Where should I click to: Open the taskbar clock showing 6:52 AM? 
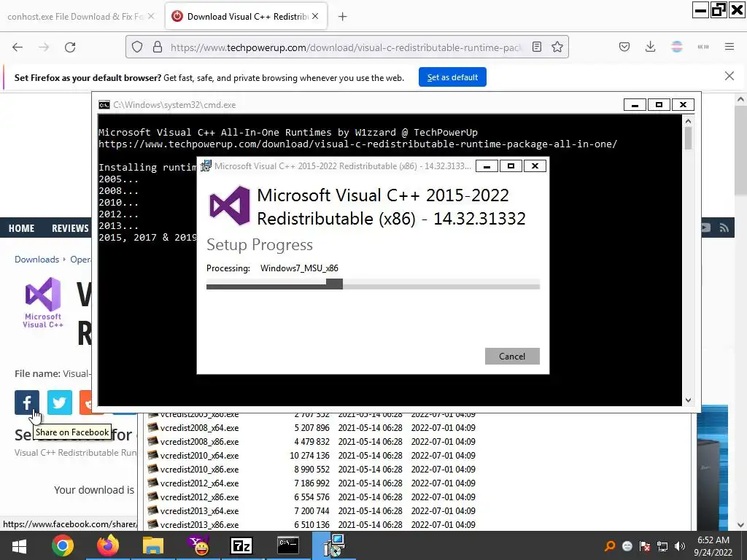tap(713, 546)
